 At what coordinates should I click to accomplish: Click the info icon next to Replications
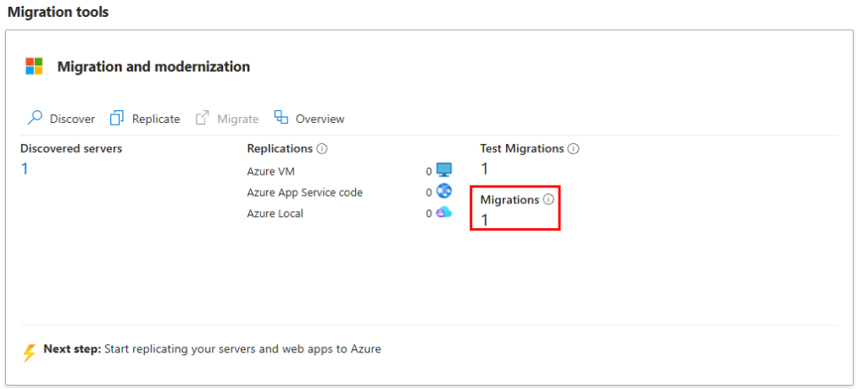322,149
